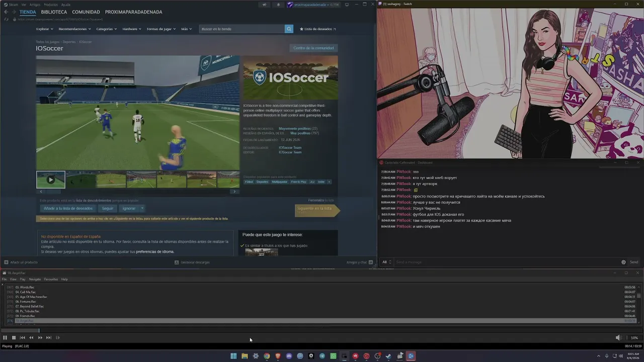Expand the Explorar store dropdown
Screen dimensions: 644x362
(x=44, y=29)
